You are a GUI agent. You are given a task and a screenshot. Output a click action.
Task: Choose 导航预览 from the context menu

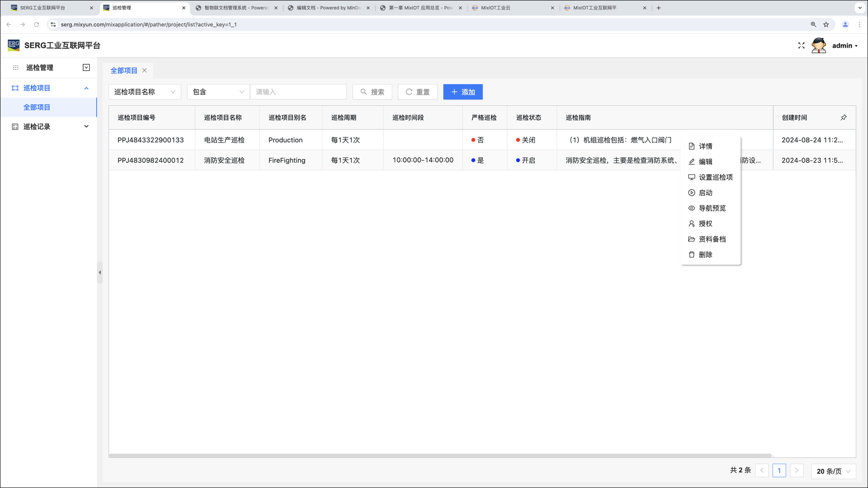(712, 208)
